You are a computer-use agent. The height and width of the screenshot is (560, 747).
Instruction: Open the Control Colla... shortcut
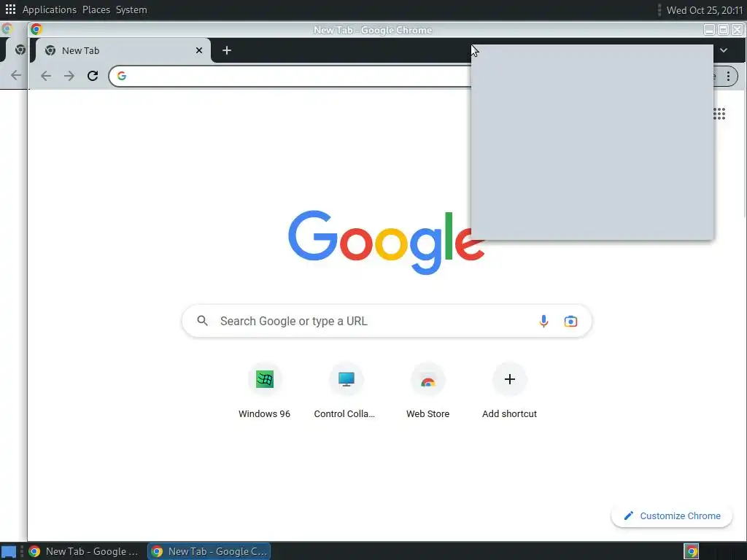[x=346, y=392]
